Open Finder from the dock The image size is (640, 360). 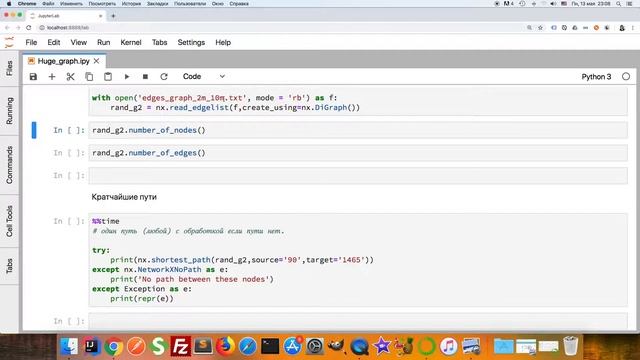coord(69,347)
